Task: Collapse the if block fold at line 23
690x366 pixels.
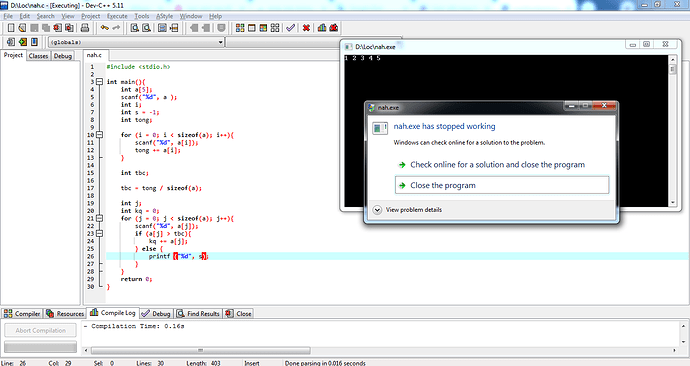Action: tap(99, 233)
